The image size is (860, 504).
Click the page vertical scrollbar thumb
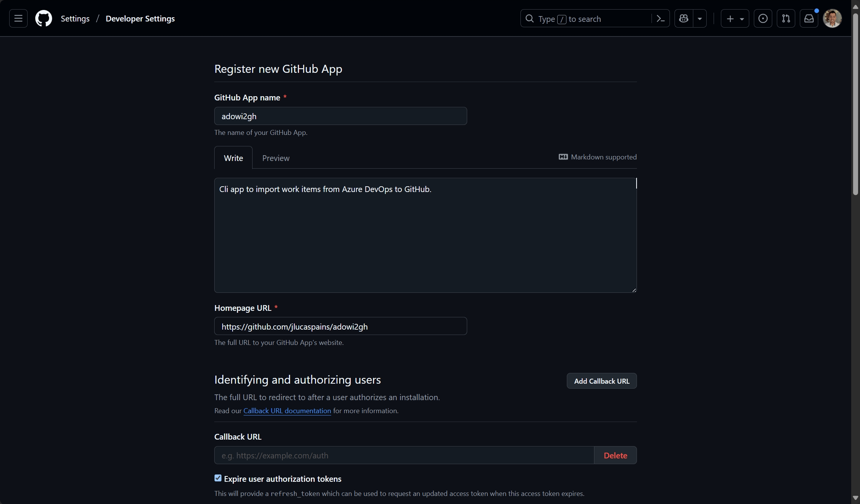(x=855, y=103)
